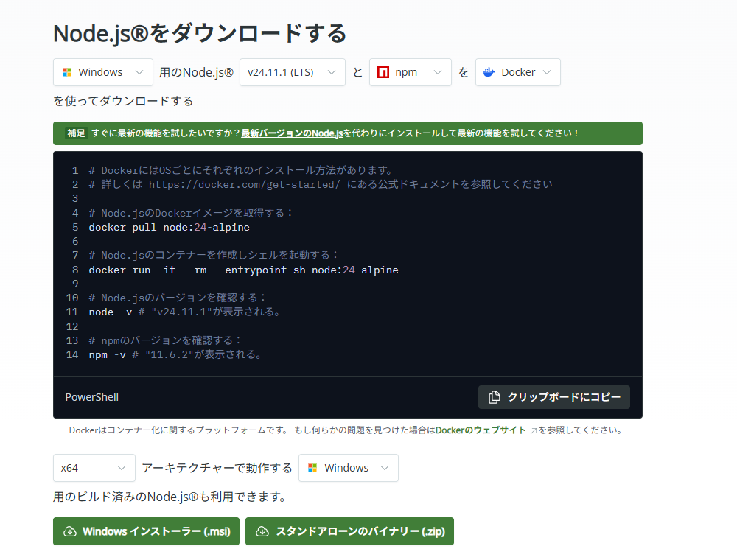This screenshot has width=737, height=560.
Task: Download the Windows インストーラー (.msi)
Action: [x=146, y=531]
